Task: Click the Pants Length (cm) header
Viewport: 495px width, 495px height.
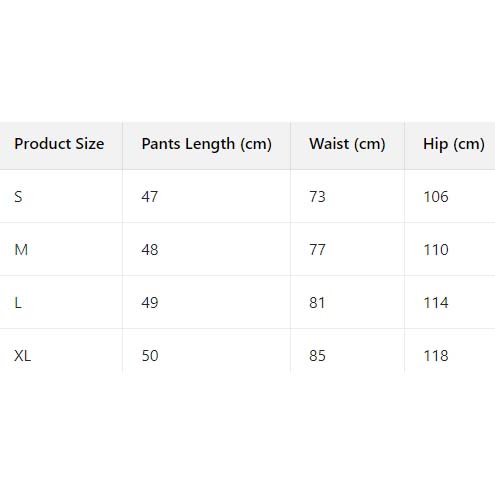Action: 207,145
